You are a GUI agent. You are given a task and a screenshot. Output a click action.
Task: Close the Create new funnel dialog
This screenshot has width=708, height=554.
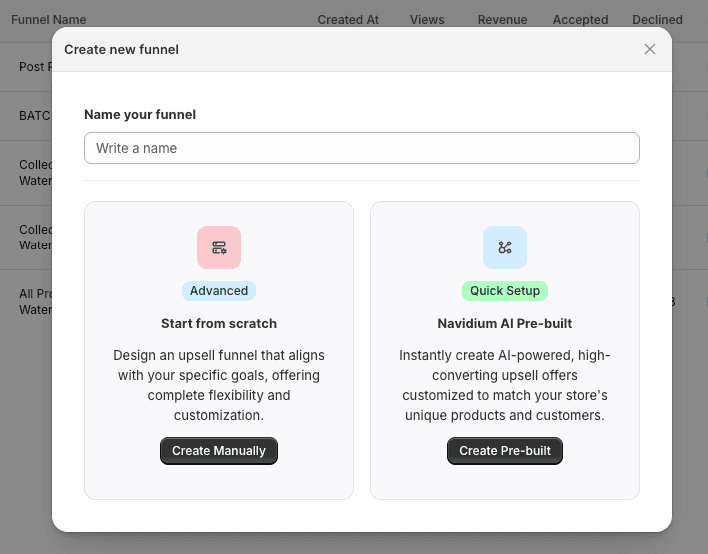(649, 49)
